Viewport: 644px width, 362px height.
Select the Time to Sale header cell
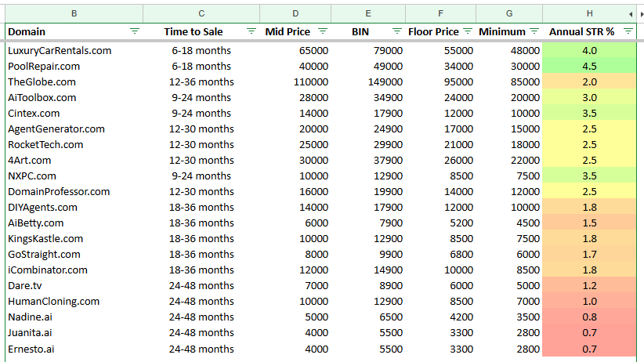(x=201, y=31)
